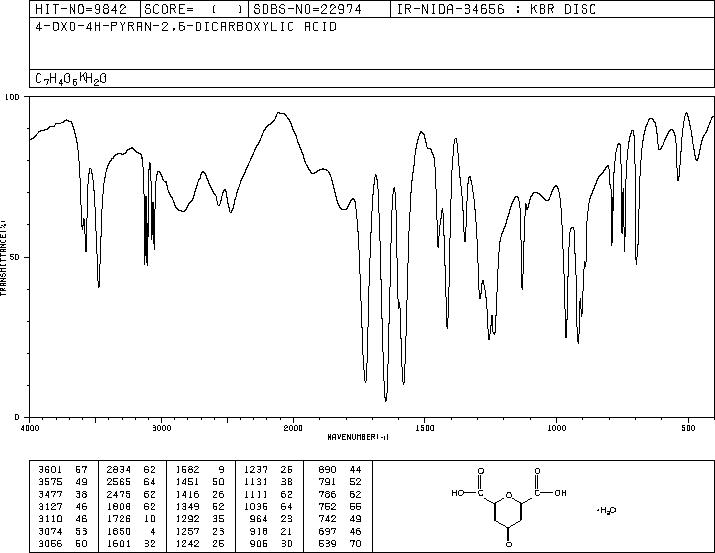
Task: Select peak table entry 1601
Action: pyautogui.click(x=131, y=544)
